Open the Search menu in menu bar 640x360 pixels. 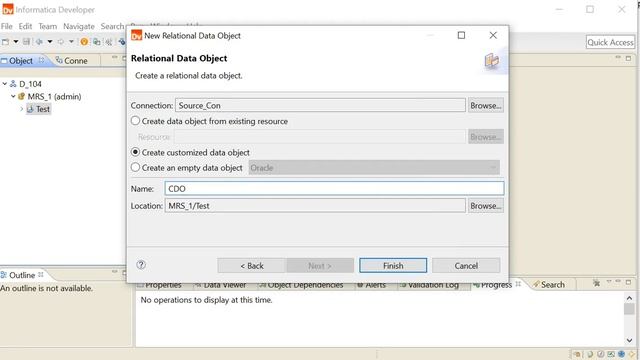[x=112, y=26]
